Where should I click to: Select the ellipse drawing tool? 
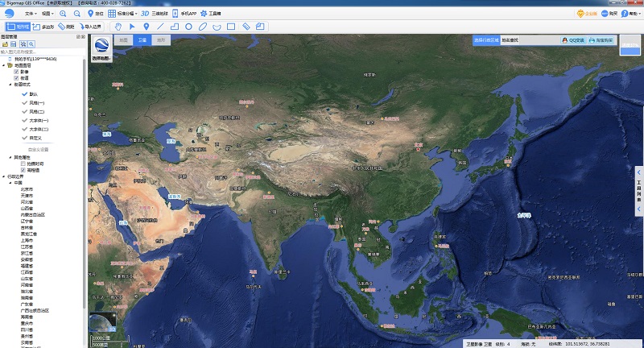point(203,27)
